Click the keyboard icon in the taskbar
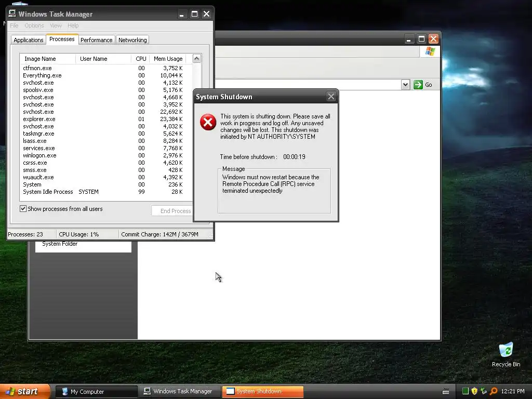The height and width of the screenshot is (399, 532). [x=446, y=392]
